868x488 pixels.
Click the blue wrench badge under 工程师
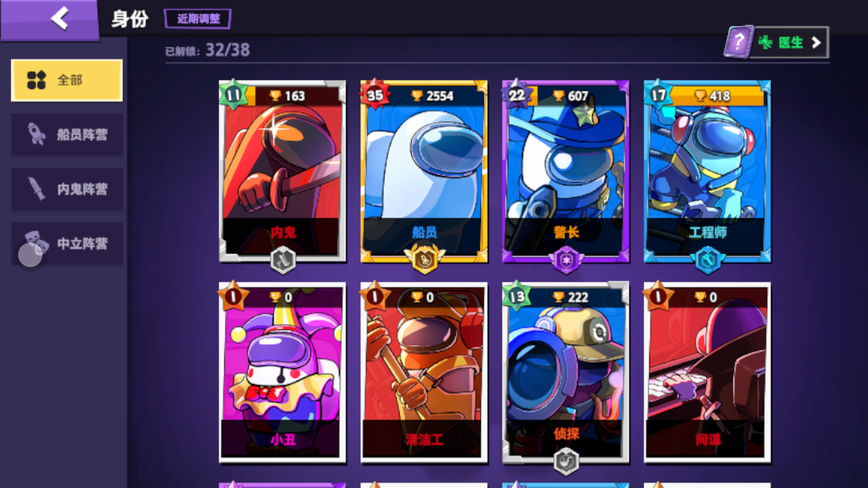click(x=708, y=260)
